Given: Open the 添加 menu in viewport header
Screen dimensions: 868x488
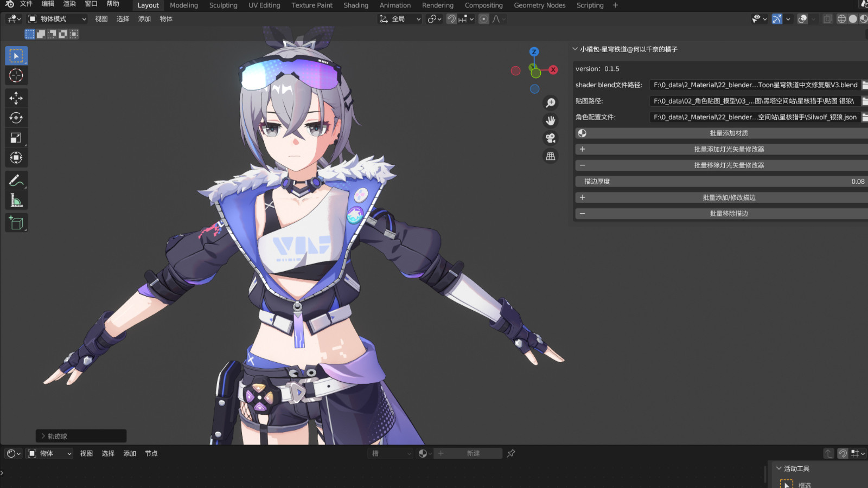Looking at the screenshot, I should click(144, 19).
